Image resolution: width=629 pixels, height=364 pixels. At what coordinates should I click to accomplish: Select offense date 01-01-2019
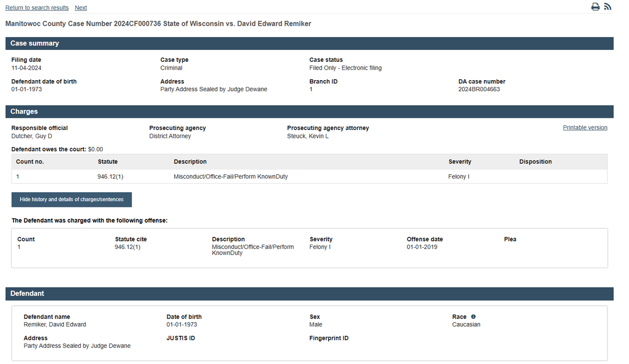tap(422, 247)
